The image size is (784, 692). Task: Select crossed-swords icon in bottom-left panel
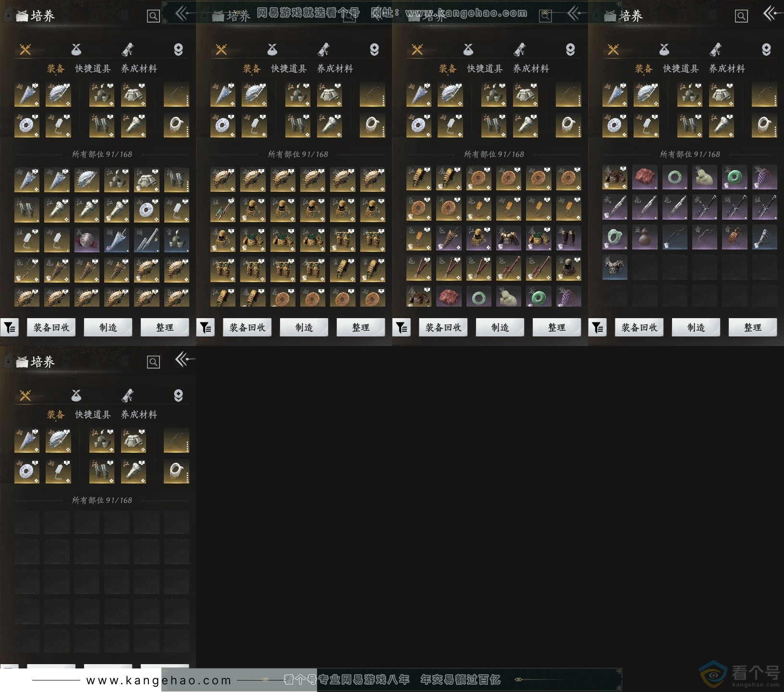(25, 395)
